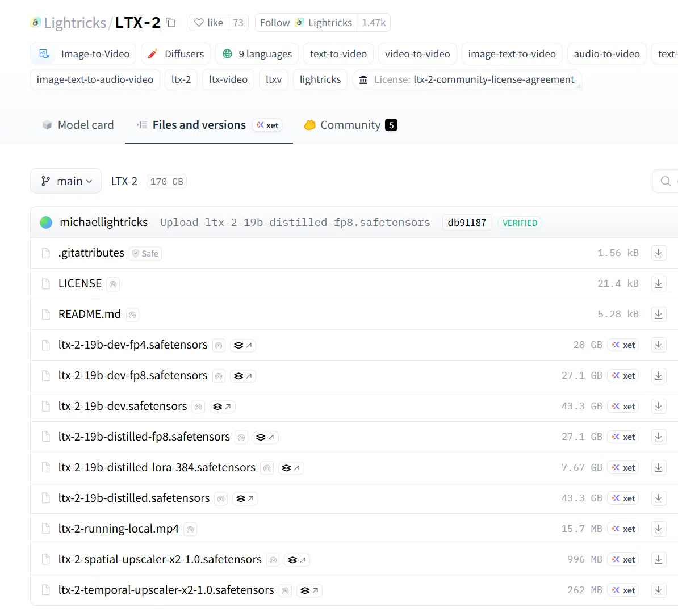Open the ltx-2 tag
Screen dimensions: 678x616
[181, 79]
